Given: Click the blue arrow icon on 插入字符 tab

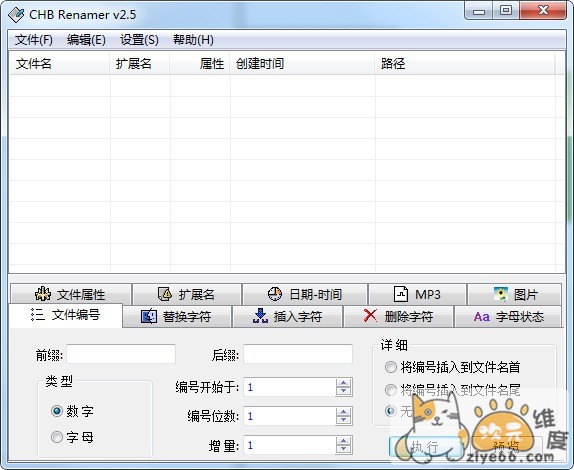Looking at the screenshot, I should pyautogui.click(x=260, y=316).
